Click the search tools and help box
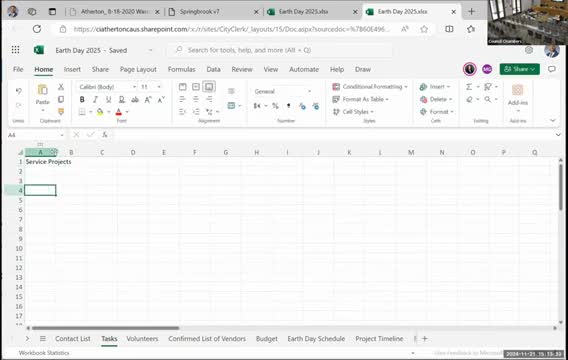The image size is (568, 360). pos(280,50)
